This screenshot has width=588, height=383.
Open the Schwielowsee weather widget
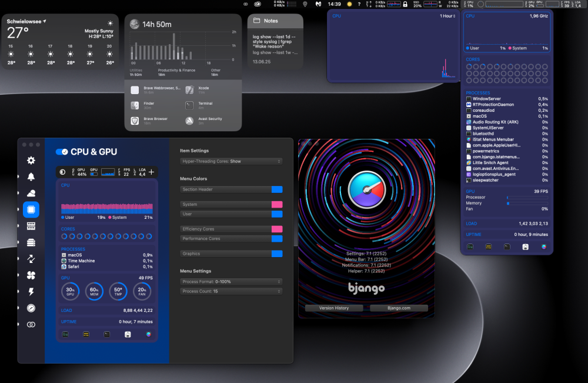click(60, 42)
